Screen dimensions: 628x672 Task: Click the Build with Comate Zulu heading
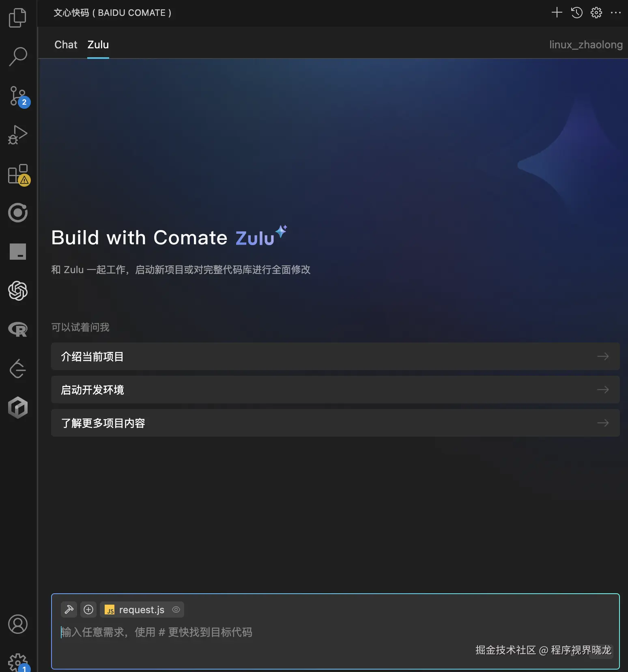point(169,237)
